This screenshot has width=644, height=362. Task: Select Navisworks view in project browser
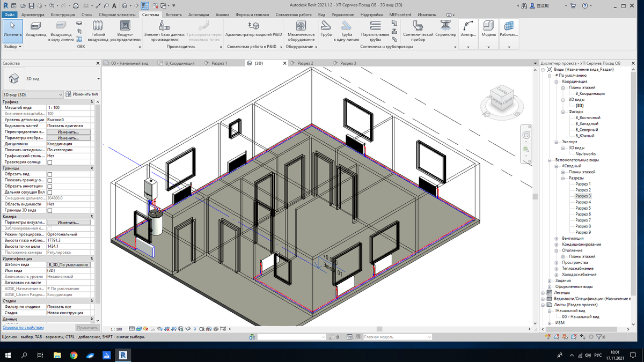coord(585,154)
